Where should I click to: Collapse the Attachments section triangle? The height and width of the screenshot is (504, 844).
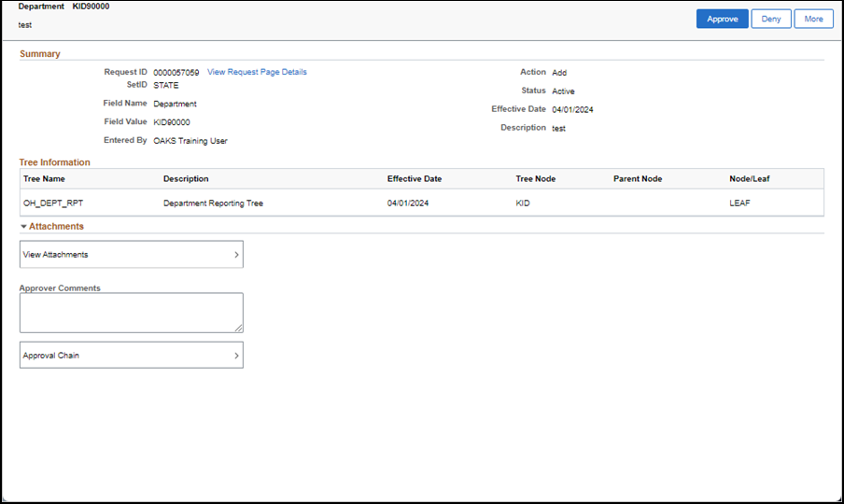pos(23,227)
